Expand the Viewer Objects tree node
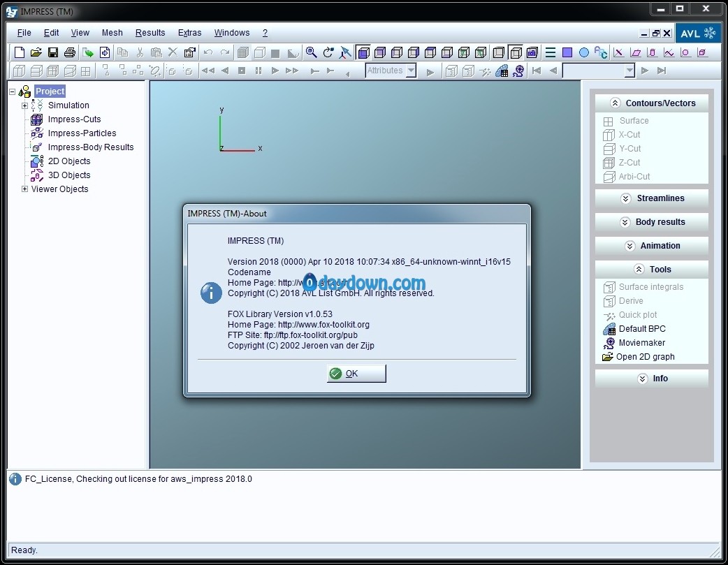The width and height of the screenshot is (728, 565). (x=24, y=189)
